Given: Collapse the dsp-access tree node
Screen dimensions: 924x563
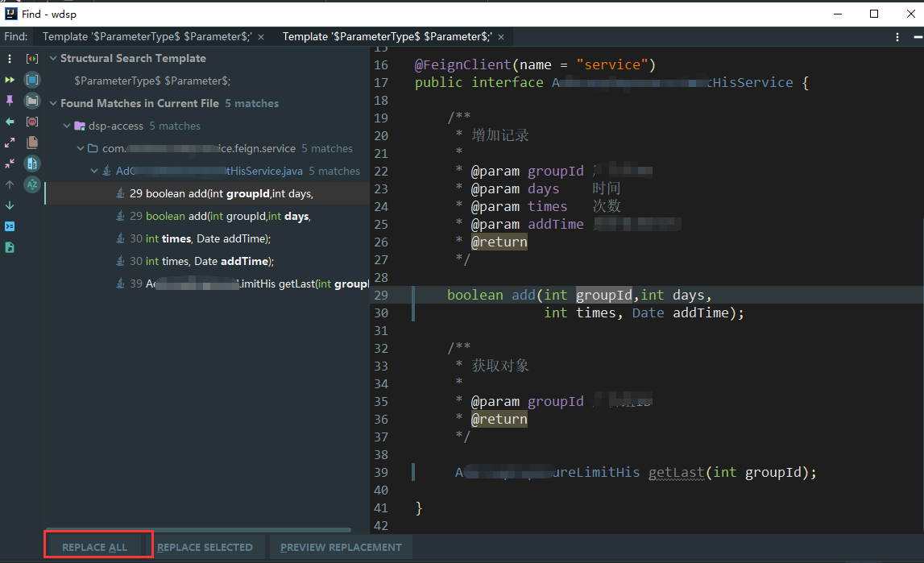Looking at the screenshot, I should point(67,126).
